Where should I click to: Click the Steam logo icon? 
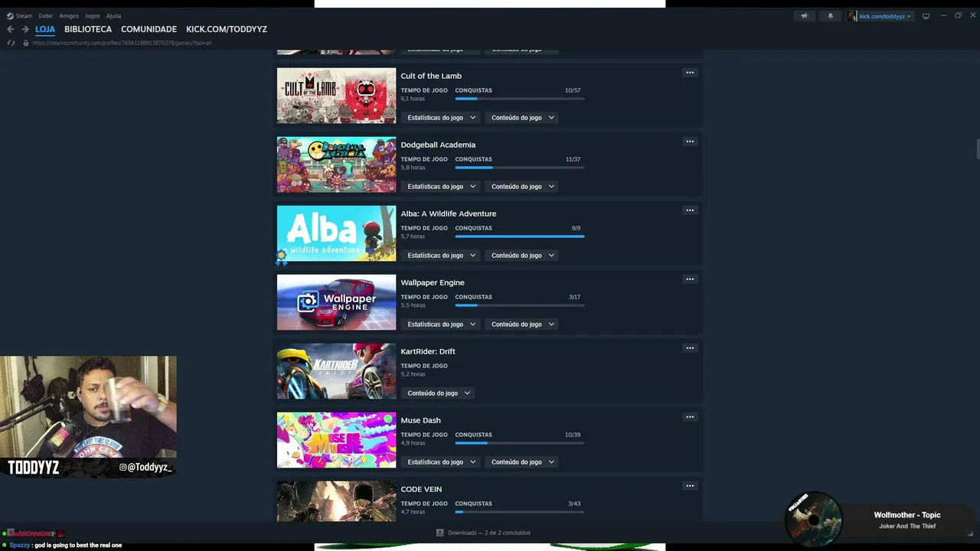tap(10, 16)
